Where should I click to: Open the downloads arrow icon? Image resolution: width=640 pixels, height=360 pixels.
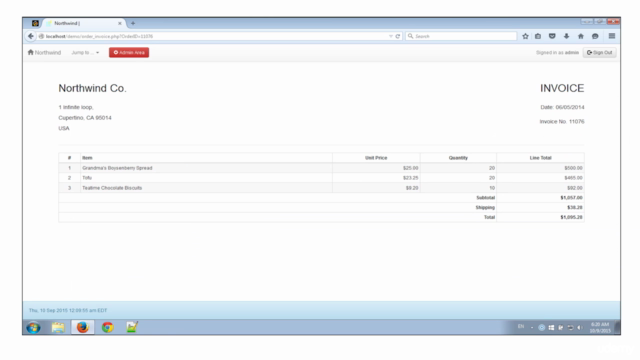tap(567, 36)
